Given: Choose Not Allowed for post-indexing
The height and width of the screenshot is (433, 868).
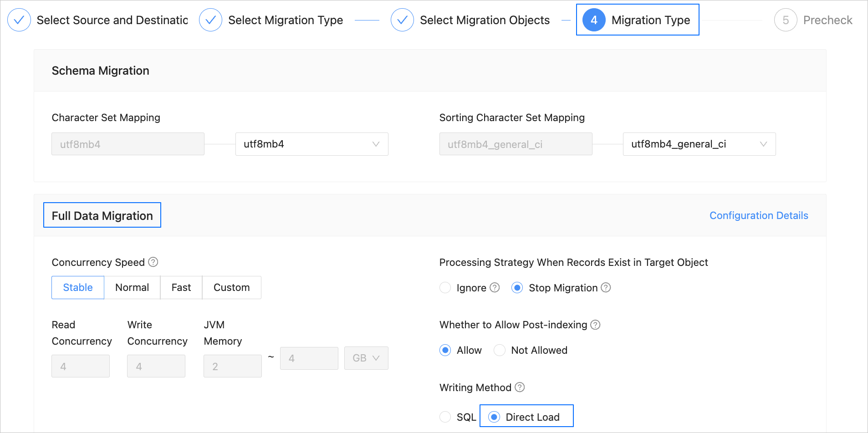Looking at the screenshot, I should [500, 350].
